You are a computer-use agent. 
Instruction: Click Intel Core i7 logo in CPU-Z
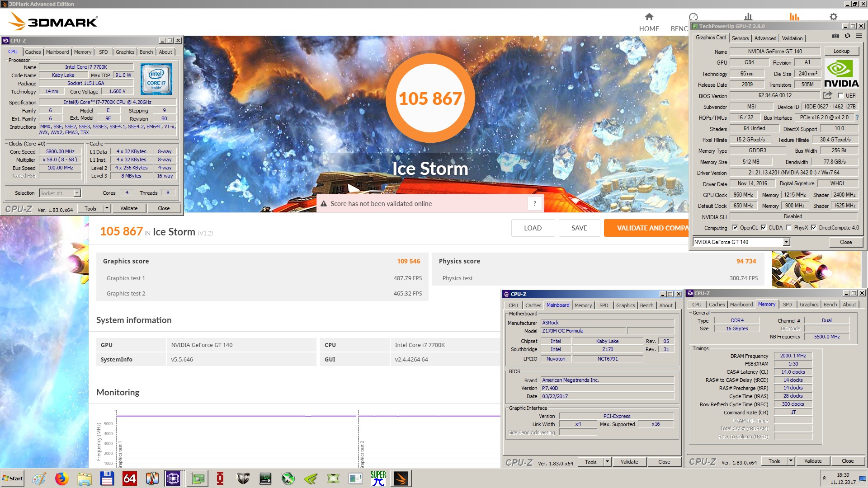156,79
